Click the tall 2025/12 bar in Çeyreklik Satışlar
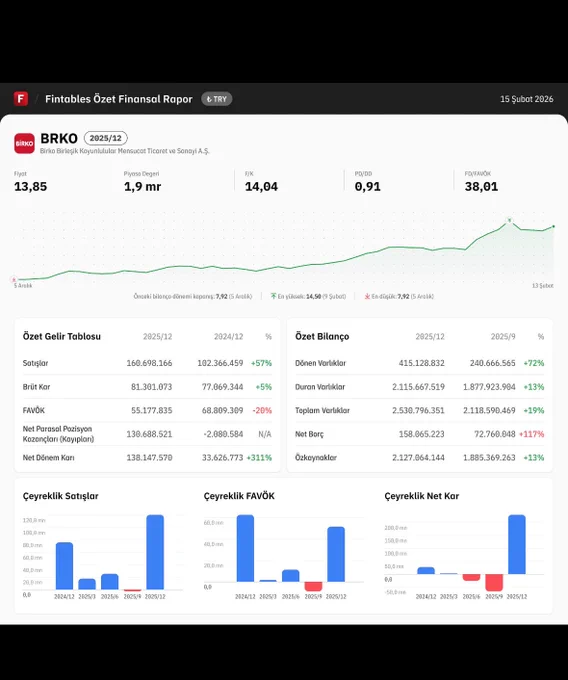Viewport: 568px width, 680px height. [x=155, y=552]
